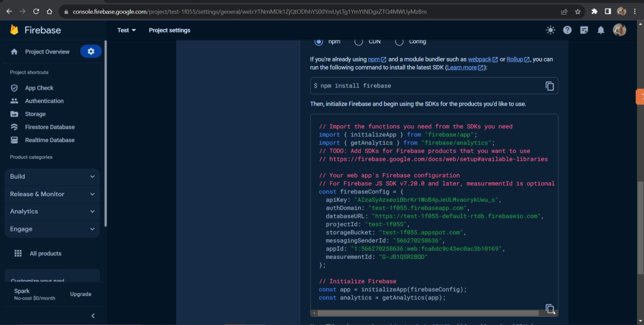The width and height of the screenshot is (644, 325).
Task: Open the browser home page
Action: pos(49,11)
